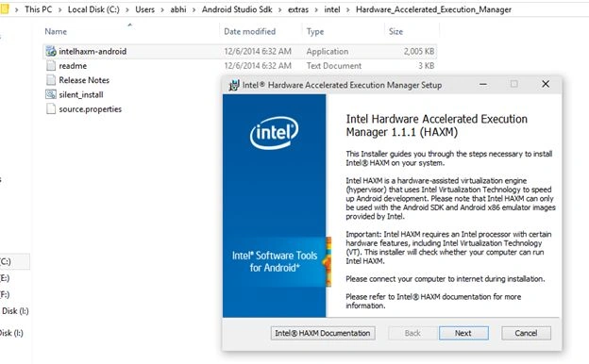Expand the chevron after Local Disk (C:)

tap(127, 9)
